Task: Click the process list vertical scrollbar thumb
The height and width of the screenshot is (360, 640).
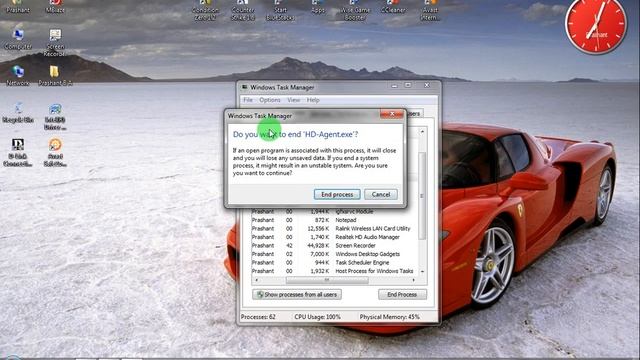Action: coord(422,196)
